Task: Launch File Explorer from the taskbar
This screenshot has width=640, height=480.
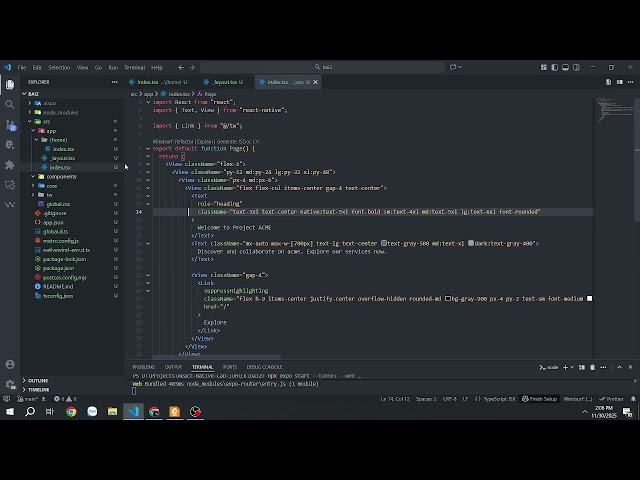Action: tap(112, 412)
